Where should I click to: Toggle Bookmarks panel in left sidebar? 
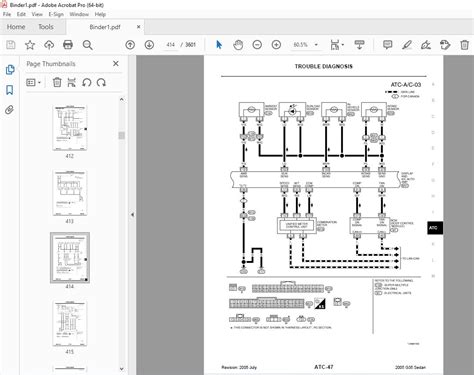[10, 90]
